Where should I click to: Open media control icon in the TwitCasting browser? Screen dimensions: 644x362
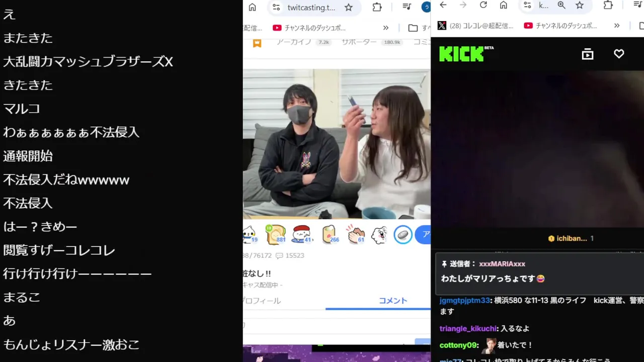[x=407, y=7]
